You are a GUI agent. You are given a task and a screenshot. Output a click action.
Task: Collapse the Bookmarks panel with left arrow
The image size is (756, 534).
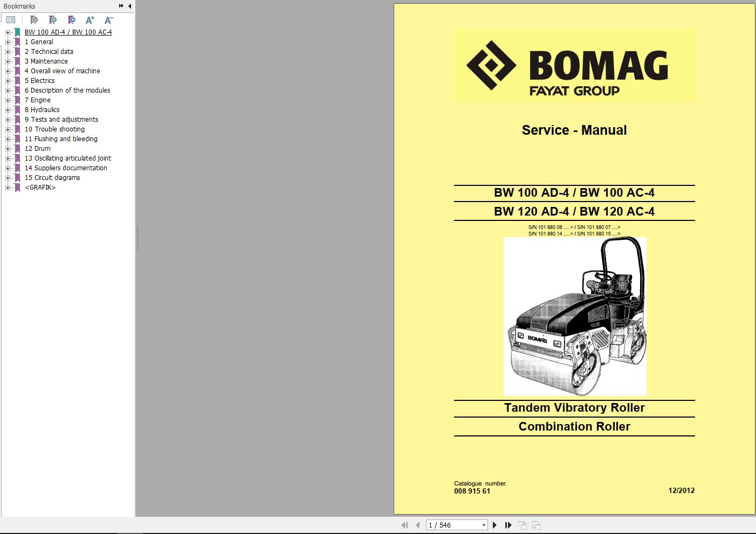tap(129, 6)
